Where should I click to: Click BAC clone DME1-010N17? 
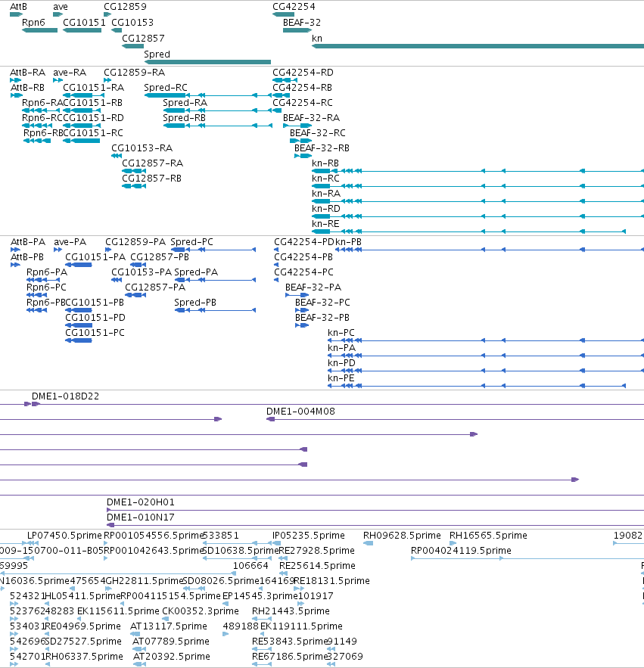click(x=375, y=525)
